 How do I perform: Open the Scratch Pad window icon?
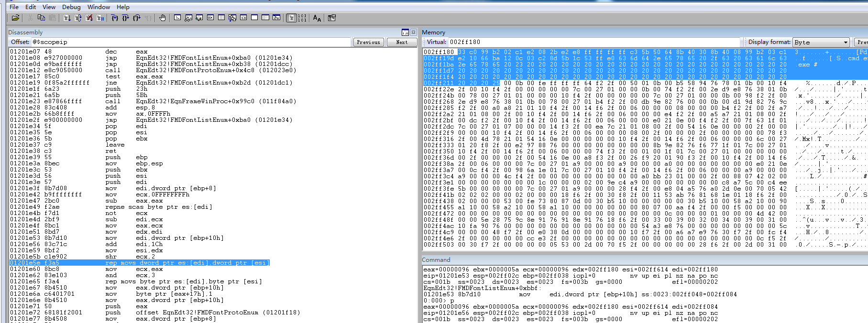pos(254,18)
